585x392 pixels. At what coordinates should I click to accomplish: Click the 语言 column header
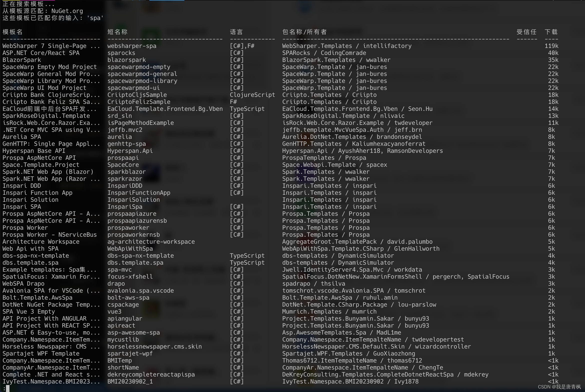(236, 32)
